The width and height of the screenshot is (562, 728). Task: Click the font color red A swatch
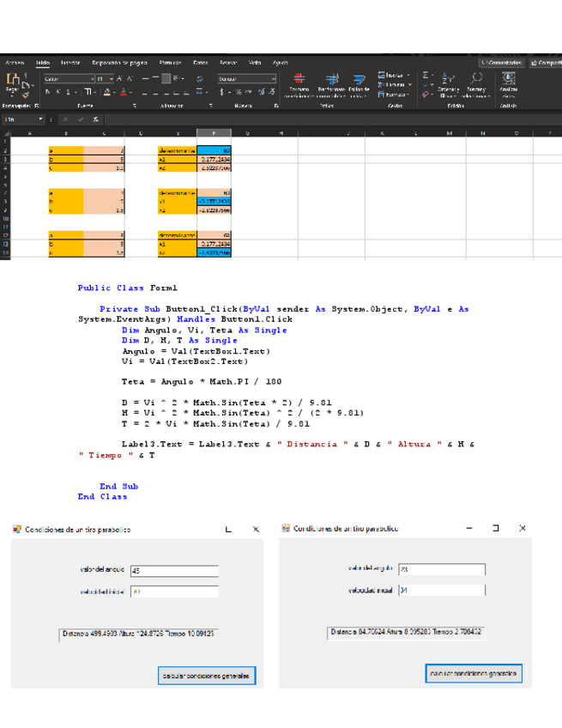pyautogui.click(x=124, y=91)
